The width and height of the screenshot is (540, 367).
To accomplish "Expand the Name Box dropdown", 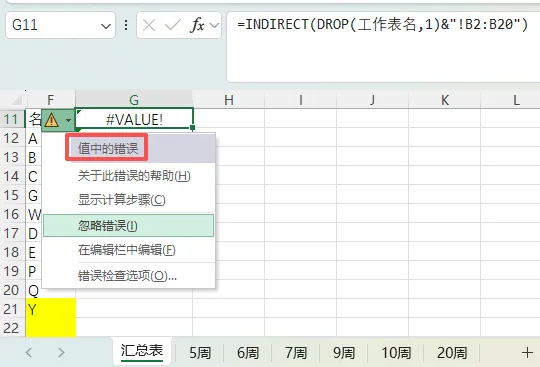I will point(106,26).
